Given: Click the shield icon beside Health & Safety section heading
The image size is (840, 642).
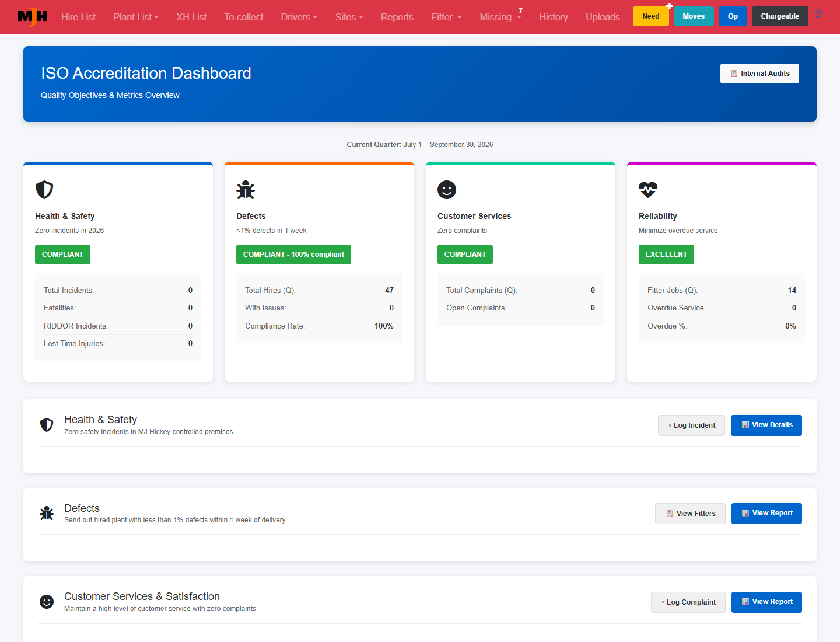Looking at the screenshot, I should [47, 425].
